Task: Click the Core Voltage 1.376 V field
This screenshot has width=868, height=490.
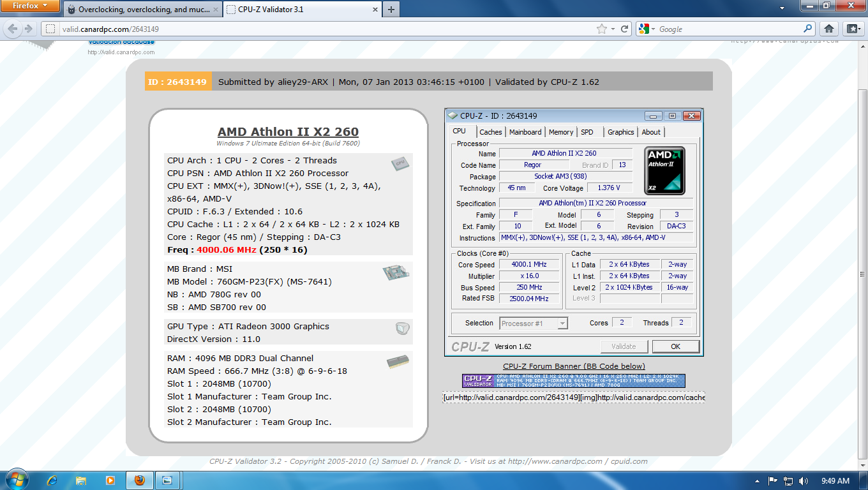Action: (611, 188)
